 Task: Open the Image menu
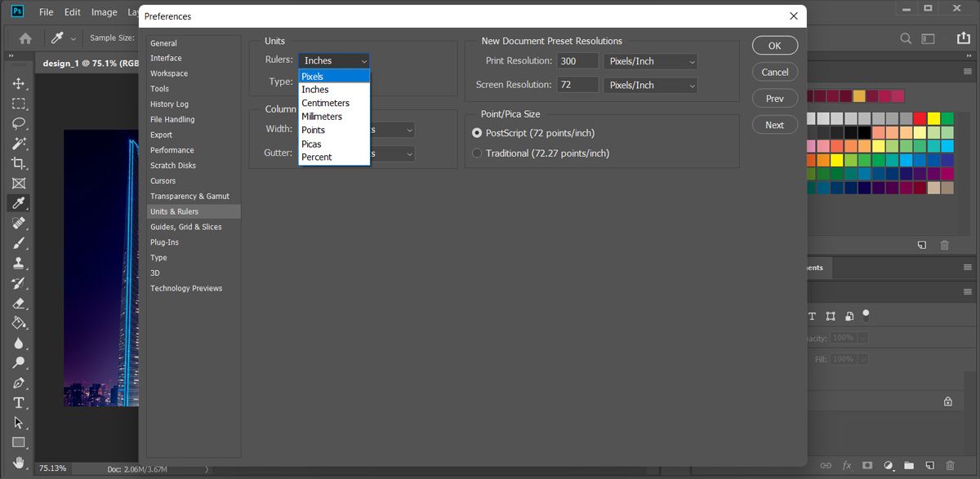[103, 12]
